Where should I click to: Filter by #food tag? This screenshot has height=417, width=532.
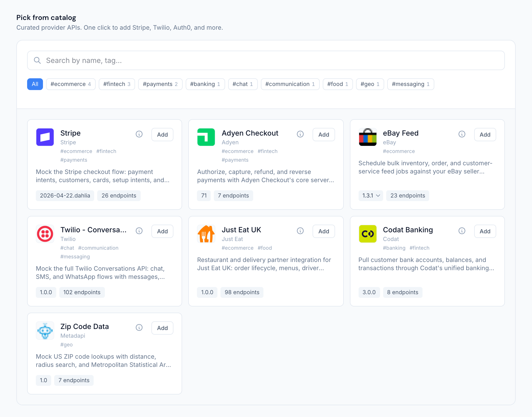pos(338,84)
